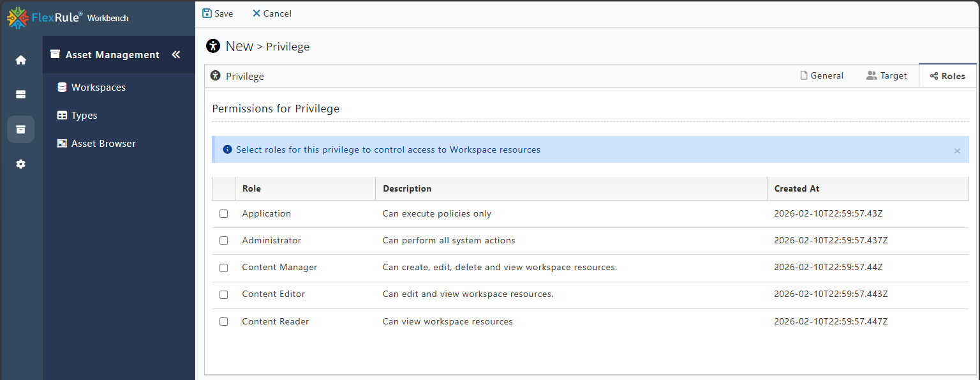Cancel the new privilege
Screen dimensions: 980x380
click(x=272, y=13)
